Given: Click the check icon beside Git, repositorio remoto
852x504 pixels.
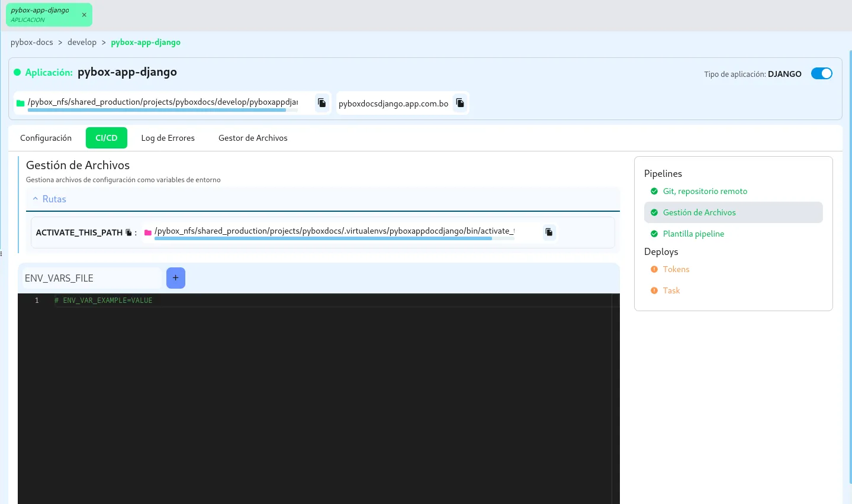Looking at the screenshot, I should (654, 191).
